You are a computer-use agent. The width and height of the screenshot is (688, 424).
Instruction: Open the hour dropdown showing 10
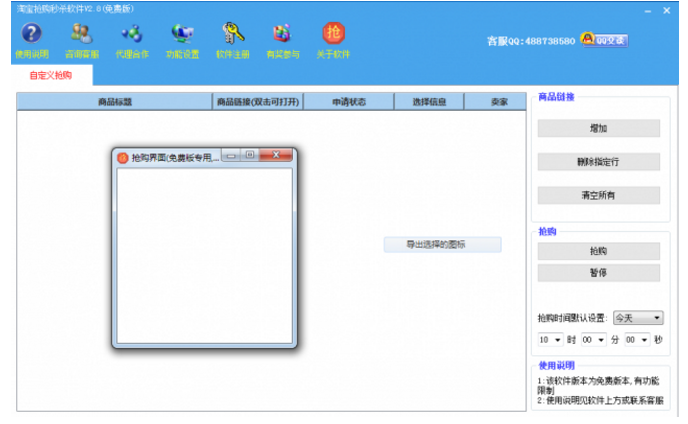click(550, 340)
